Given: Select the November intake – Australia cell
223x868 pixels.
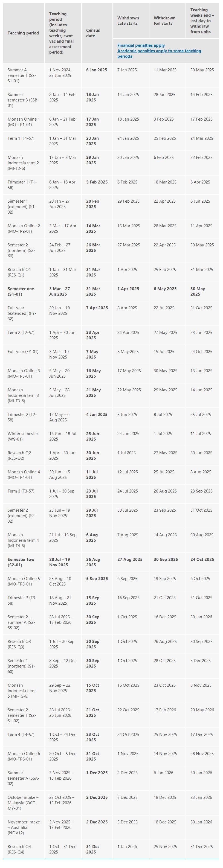Looking at the screenshot, I should point(24,828).
